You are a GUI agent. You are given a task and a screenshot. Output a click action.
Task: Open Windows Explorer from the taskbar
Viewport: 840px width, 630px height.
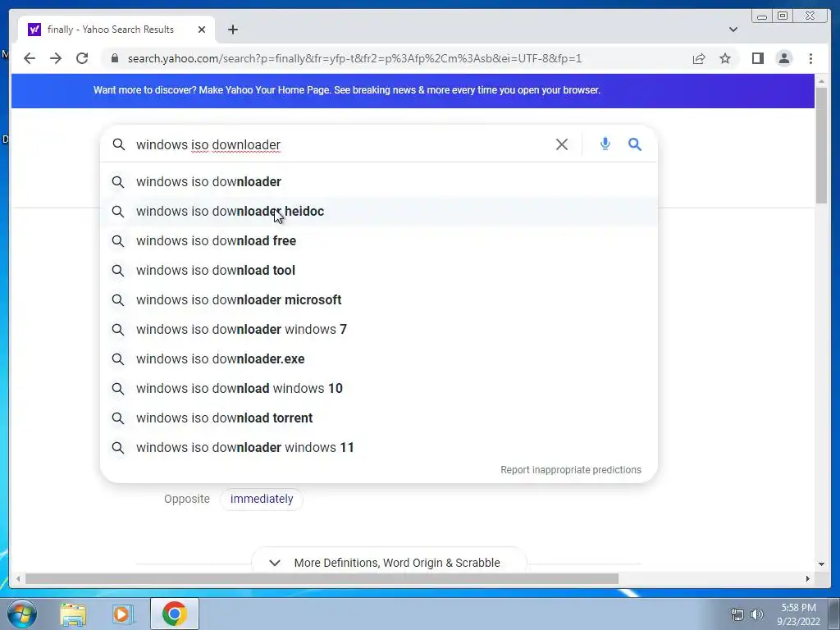tap(73, 614)
